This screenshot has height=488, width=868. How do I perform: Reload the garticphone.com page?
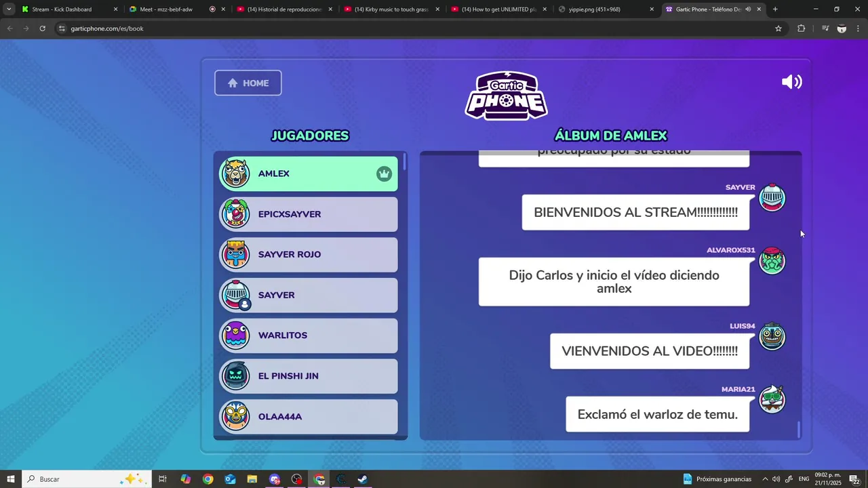tap(42, 28)
